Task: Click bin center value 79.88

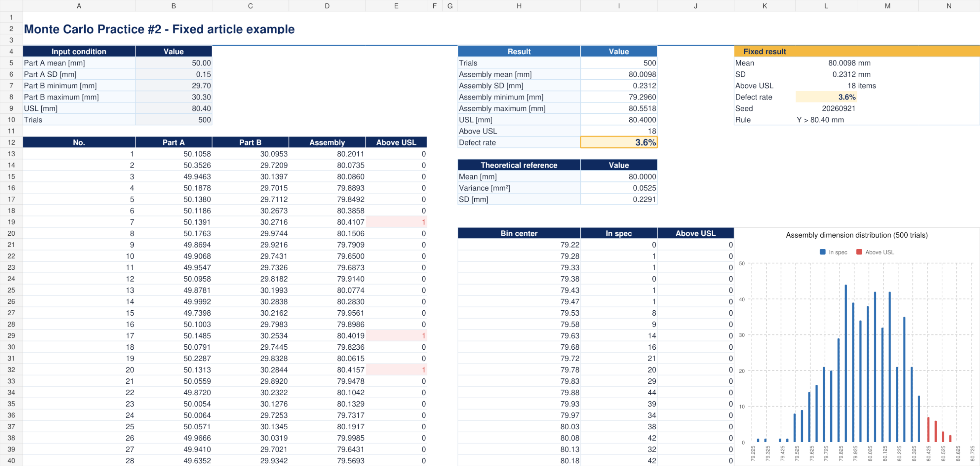Action: click(x=519, y=393)
